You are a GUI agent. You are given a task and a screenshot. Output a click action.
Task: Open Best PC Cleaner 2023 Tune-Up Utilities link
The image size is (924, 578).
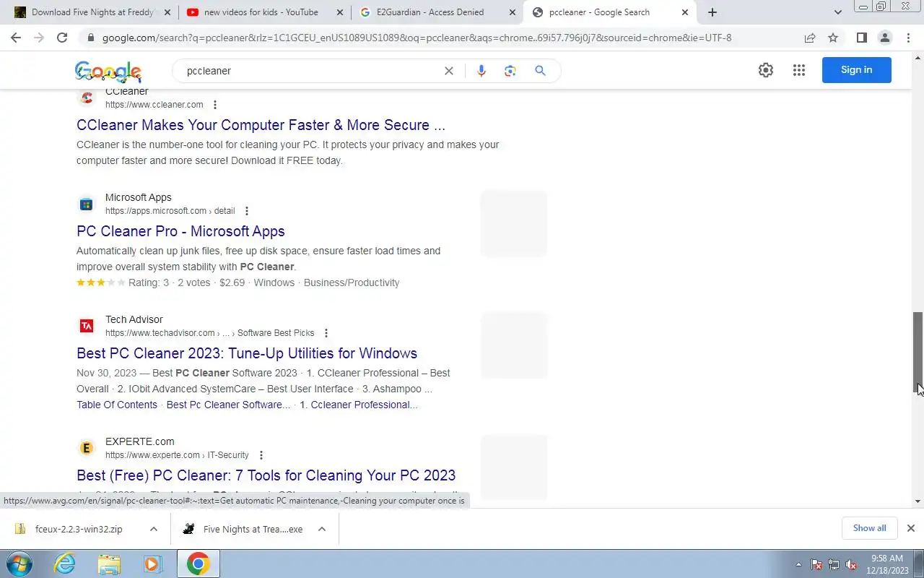pos(247,353)
